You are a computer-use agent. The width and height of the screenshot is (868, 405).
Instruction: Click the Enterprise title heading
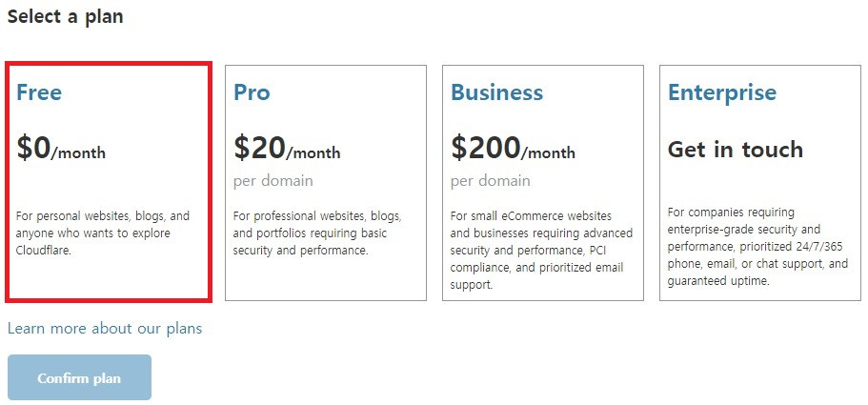pyautogui.click(x=721, y=92)
